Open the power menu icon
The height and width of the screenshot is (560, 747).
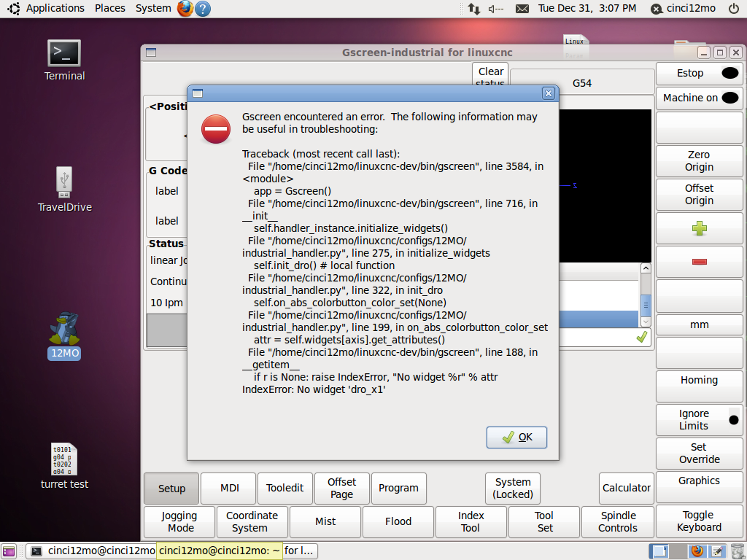coord(734,9)
